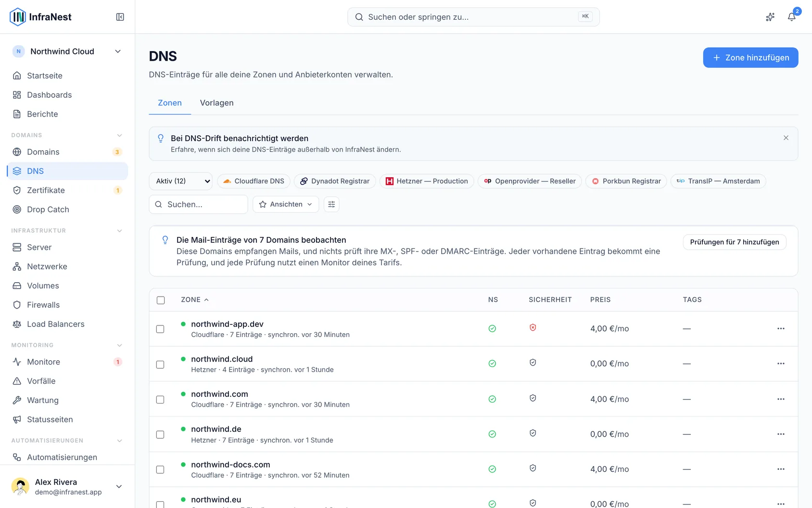Click NS check status for northwind-docs.com
Image resolution: width=812 pixels, height=508 pixels.
[492, 469]
